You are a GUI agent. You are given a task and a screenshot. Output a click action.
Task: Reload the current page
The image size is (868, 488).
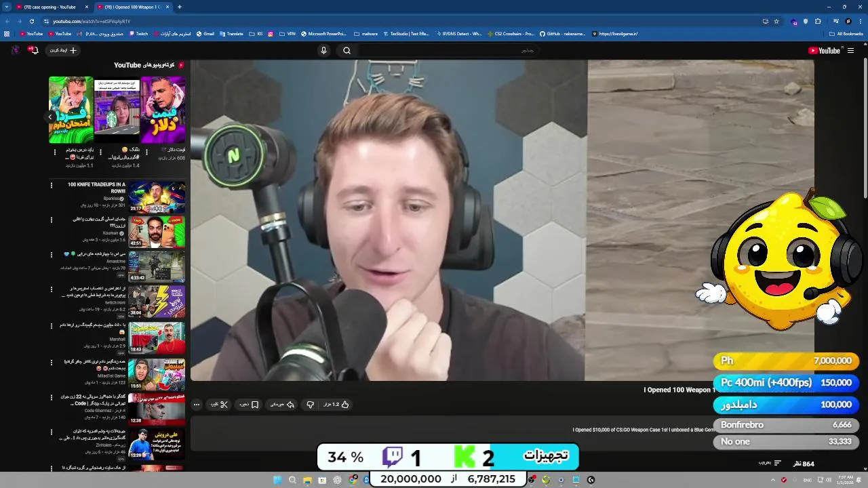(31, 21)
